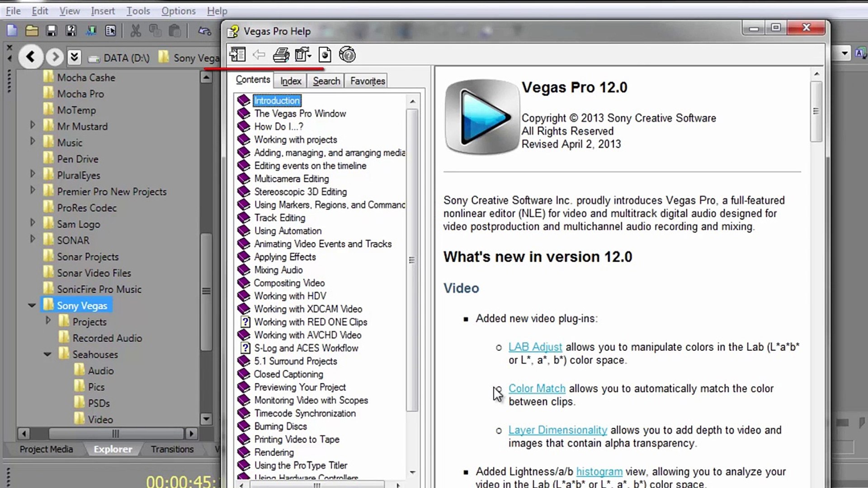Click the Explorer back arrow button

31,57
